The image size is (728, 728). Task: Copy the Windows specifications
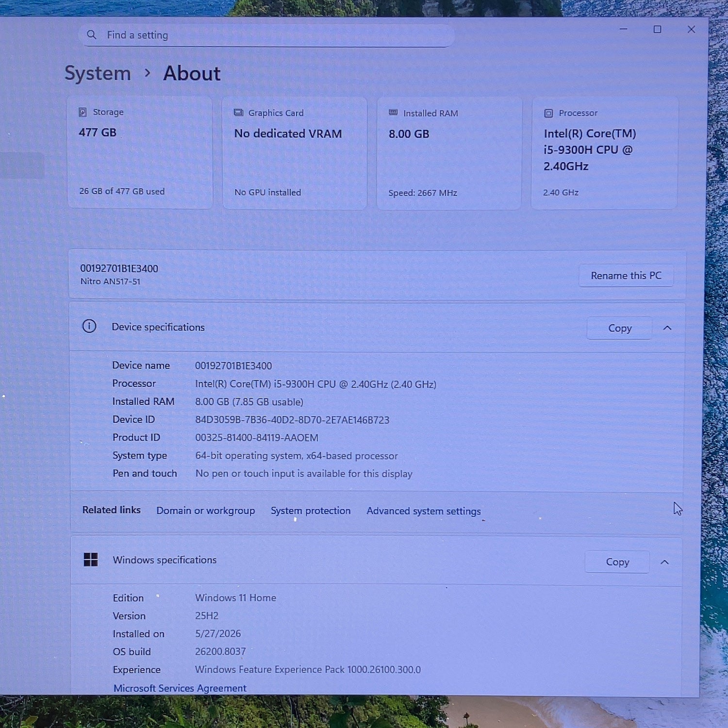[617, 562]
